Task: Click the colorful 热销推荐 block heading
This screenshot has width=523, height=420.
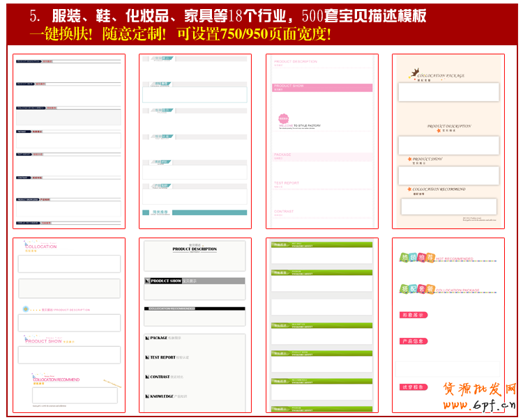Action: click(417, 258)
